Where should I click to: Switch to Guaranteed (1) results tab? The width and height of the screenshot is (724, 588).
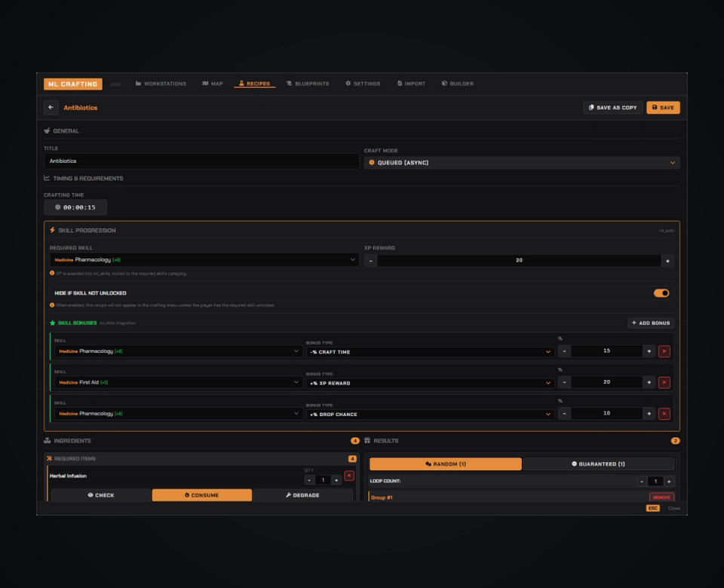pos(598,464)
